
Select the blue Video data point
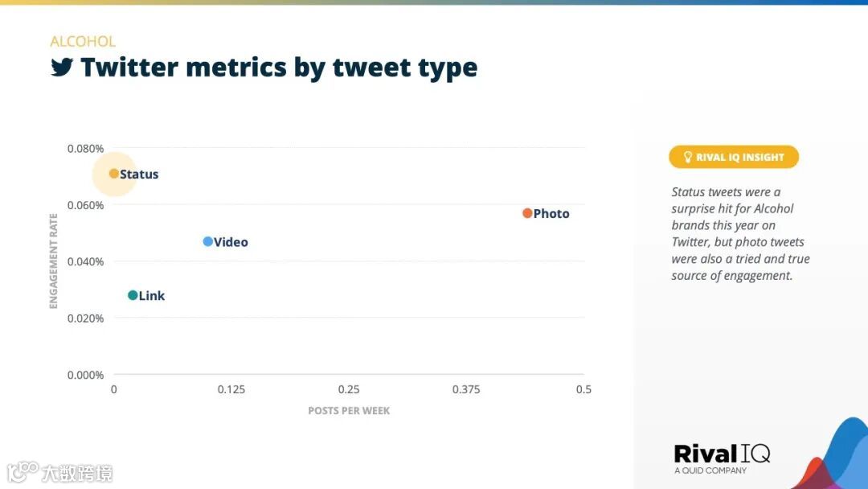point(207,241)
